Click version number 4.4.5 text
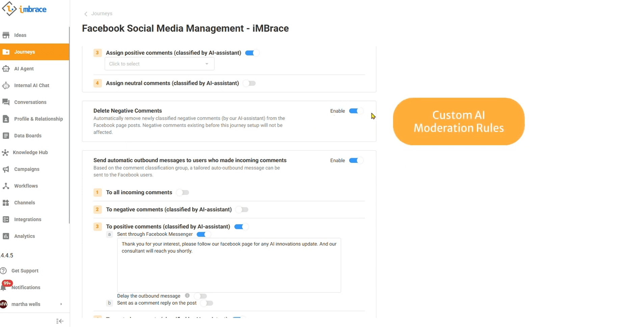 [x=7, y=255]
